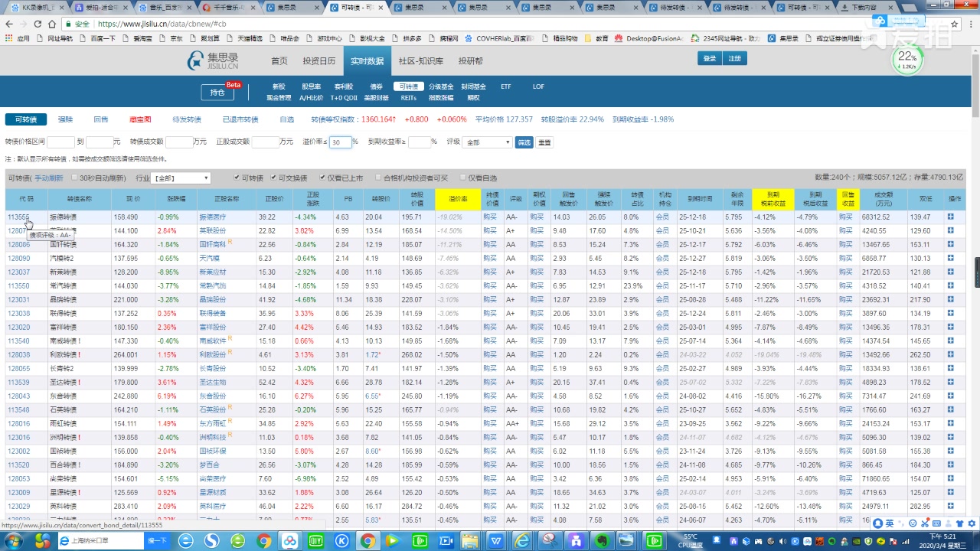980x551 pixels.
Task: Uncheck the 可转债 filter checkbox
Action: tap(237, 178)
